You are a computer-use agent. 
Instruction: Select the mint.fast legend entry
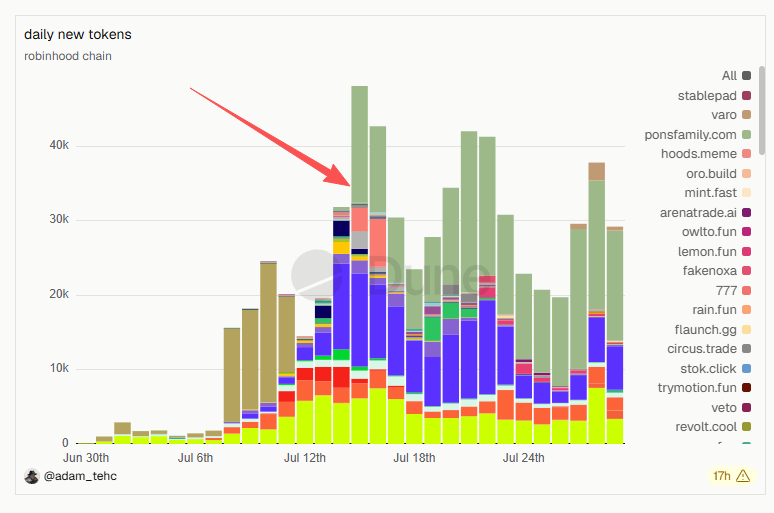(718, 193)
